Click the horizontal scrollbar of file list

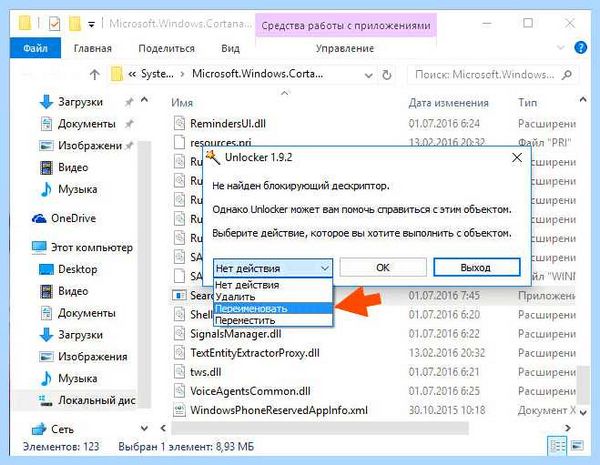[x=320, y=428]
